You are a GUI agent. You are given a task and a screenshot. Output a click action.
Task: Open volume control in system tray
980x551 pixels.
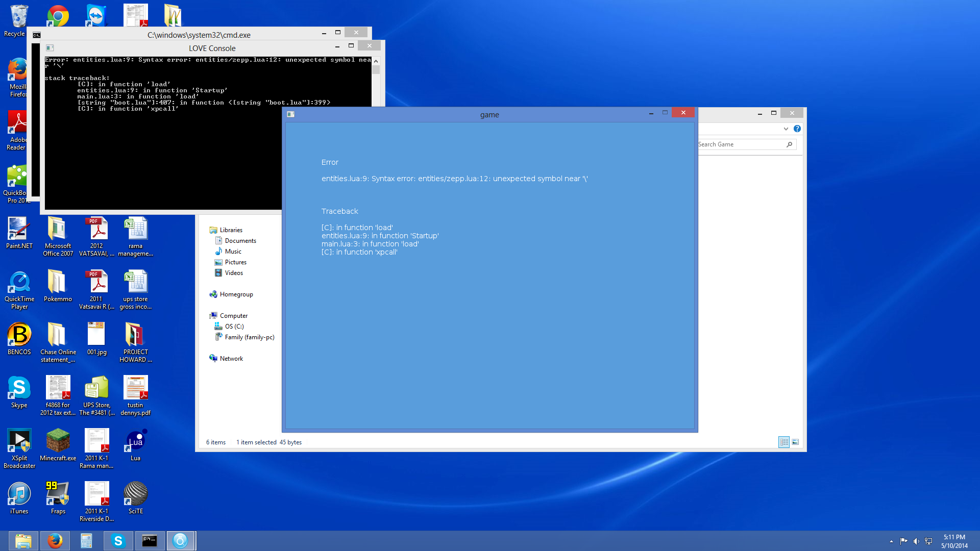[x=916, y=541]
